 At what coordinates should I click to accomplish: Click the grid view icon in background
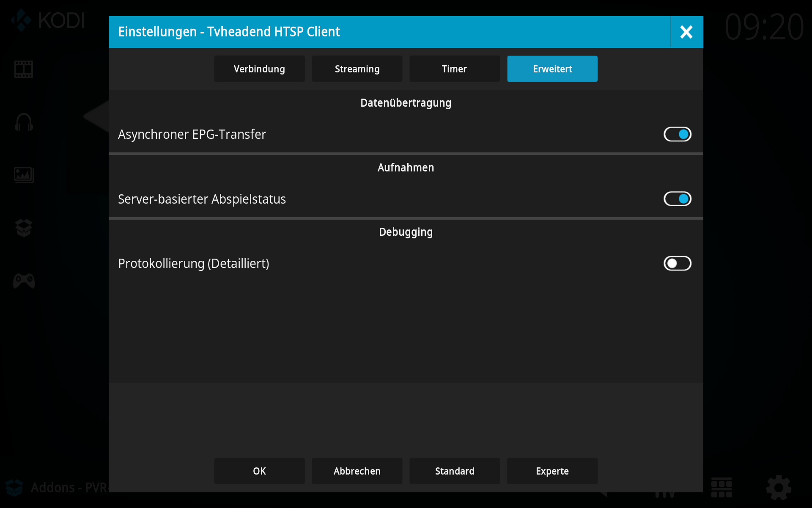721,488
